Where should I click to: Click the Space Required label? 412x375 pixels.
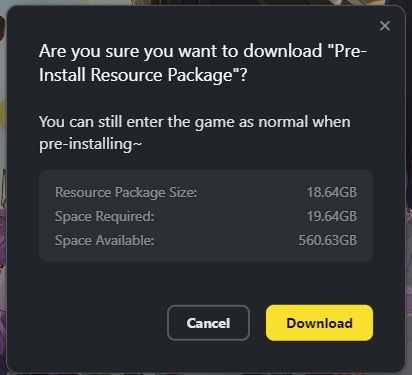pyautogui.click(x=104, y=216)
